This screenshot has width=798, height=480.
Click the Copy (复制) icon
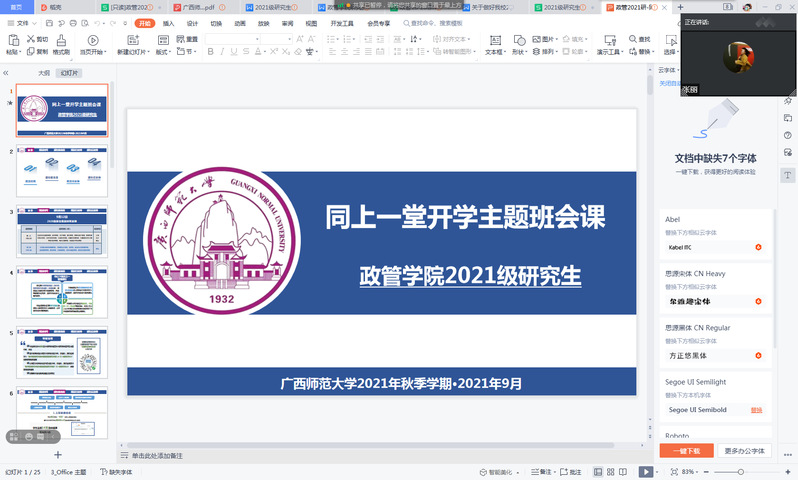click(x=31, y=51)
